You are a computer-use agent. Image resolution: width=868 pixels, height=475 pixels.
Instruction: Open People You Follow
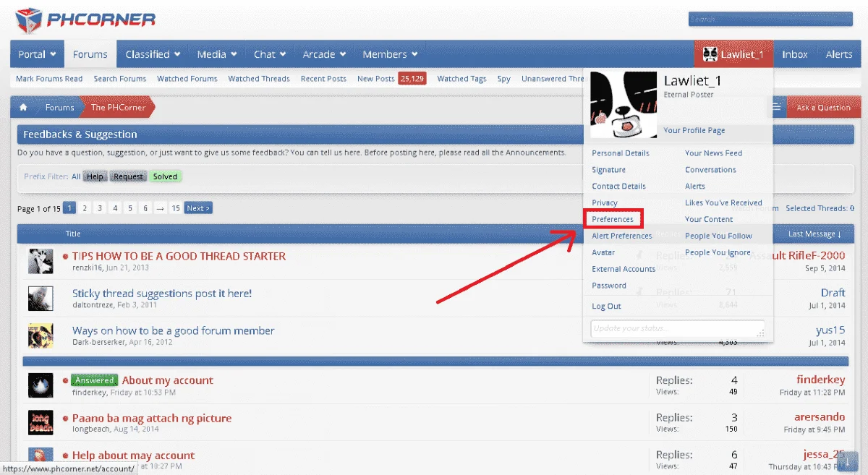pos(718,236)
